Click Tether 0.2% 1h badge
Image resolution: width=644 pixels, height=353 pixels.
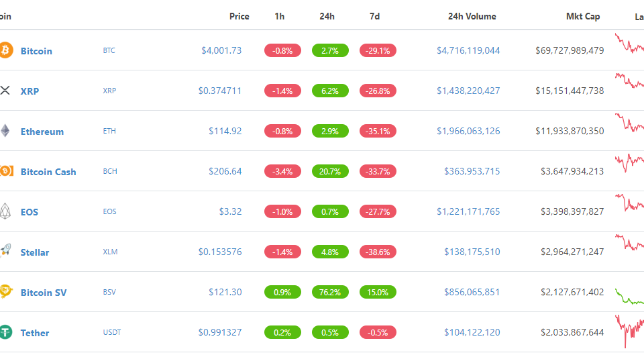tap(282, 332)
